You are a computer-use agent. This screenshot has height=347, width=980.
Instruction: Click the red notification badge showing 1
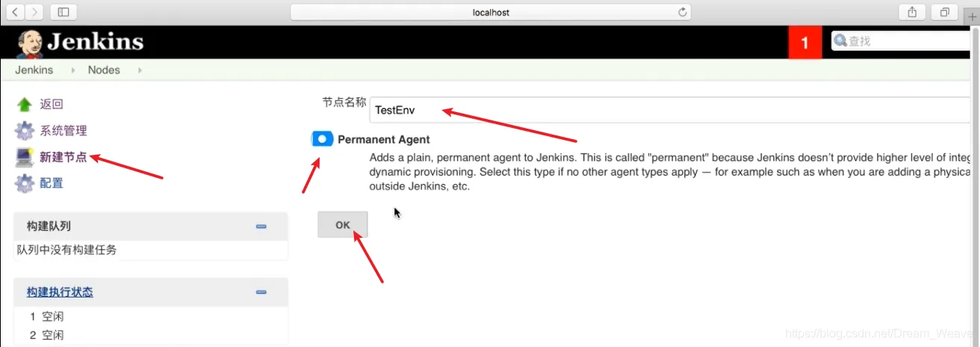point(804,43)
